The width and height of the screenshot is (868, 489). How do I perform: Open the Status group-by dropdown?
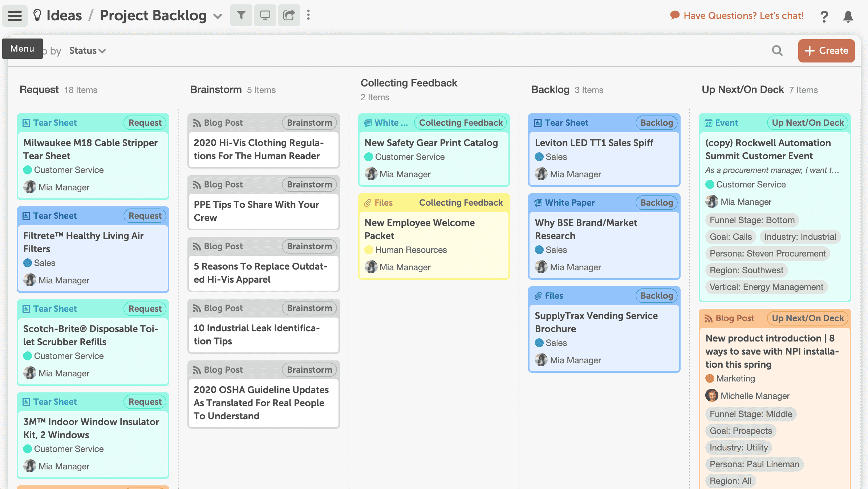point(87,50)
